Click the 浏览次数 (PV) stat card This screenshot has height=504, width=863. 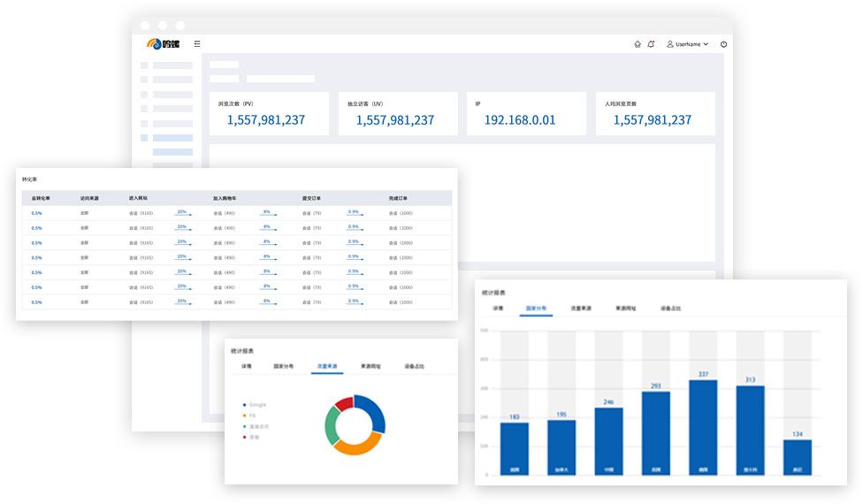(269, 114)
